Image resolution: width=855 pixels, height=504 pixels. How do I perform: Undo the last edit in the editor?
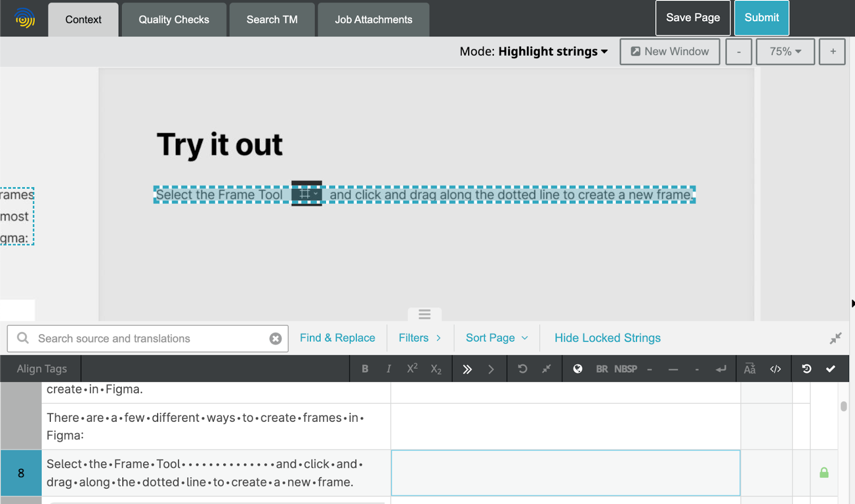(522, 368)
